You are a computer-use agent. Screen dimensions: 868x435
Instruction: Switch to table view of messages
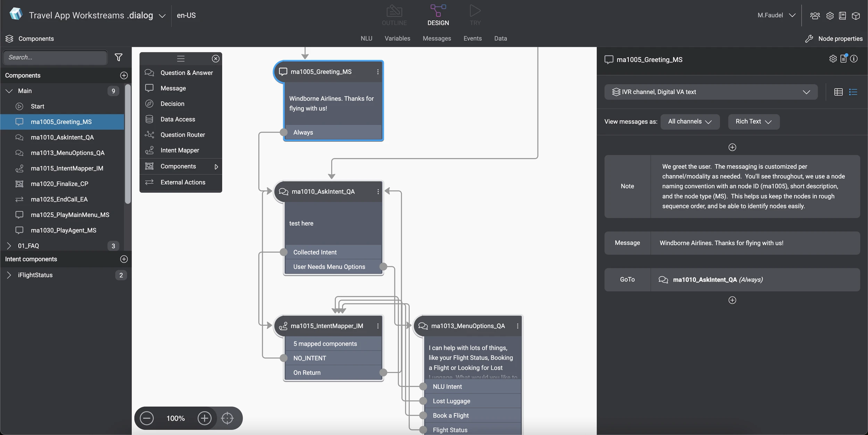coord(838,92)
